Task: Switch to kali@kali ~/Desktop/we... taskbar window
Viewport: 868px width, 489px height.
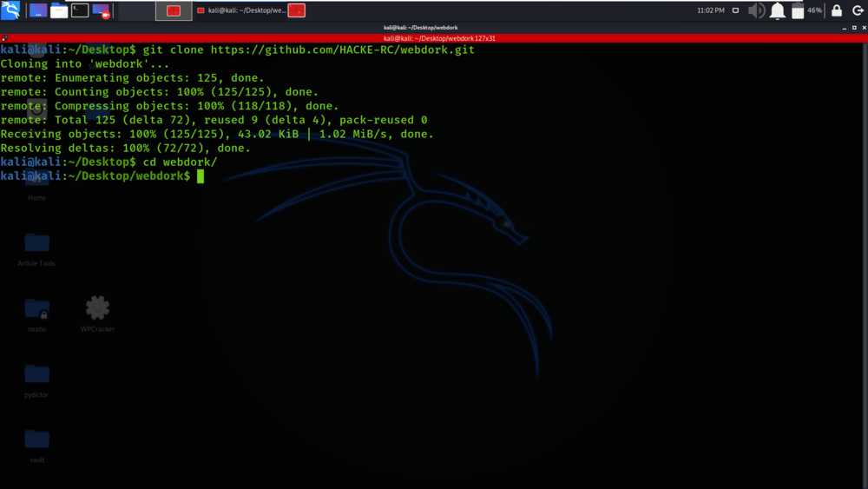Action: coord(242,10)
